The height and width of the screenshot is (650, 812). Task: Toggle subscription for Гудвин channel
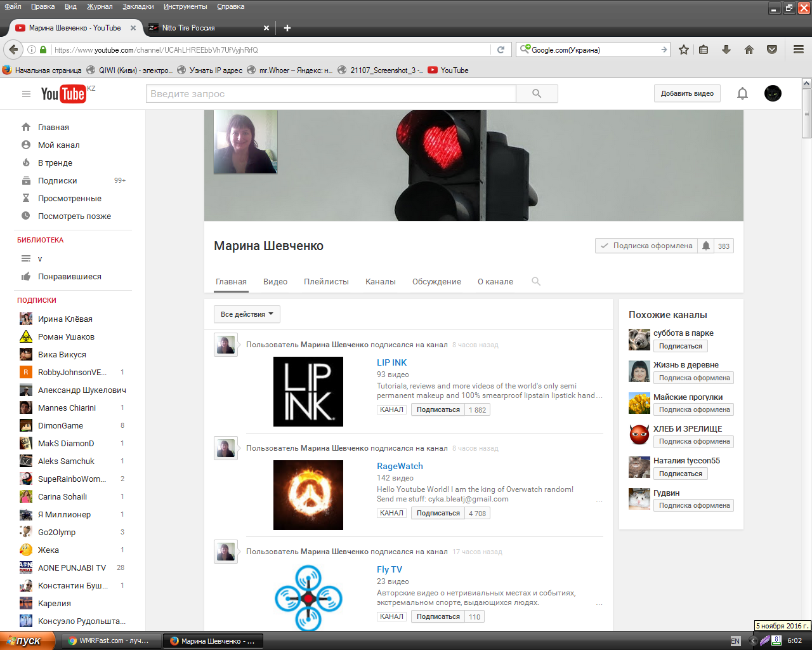point(694,505)
